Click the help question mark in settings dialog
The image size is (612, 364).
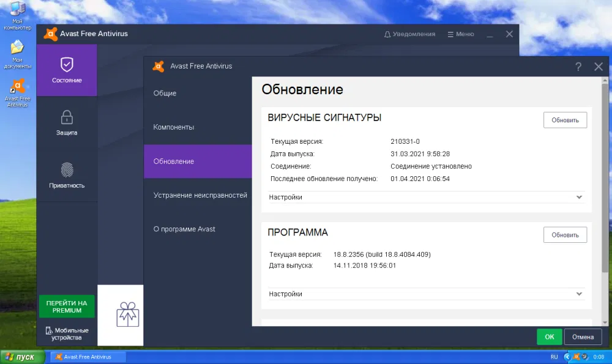[578, 67]
